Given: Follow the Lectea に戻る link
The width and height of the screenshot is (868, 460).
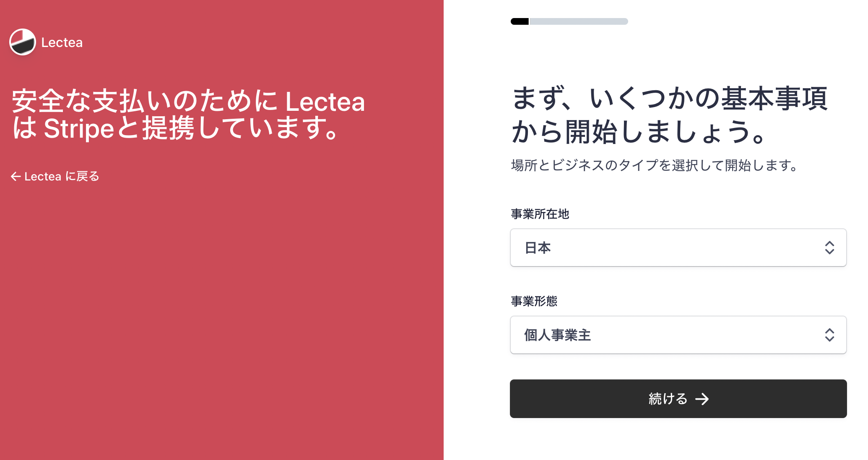Looking at the screenshot, I should tap(56, 176).
